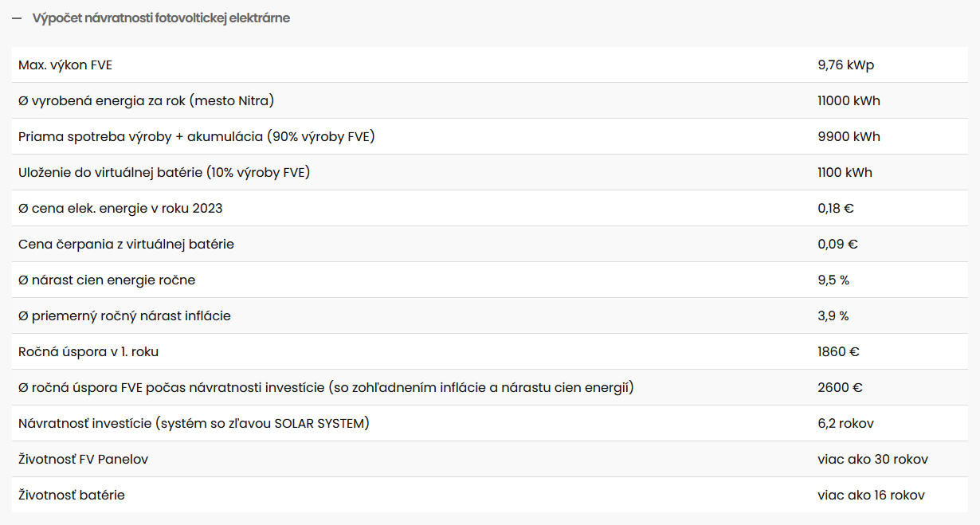The width and height of the screenshot is (980, 525).
Task: Click the 1100 kWh value
Action: pyautogui.click(x=845, y=173)
